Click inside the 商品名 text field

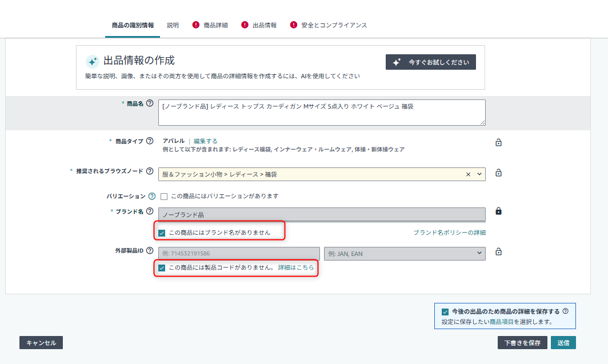[x=322, y=113]
